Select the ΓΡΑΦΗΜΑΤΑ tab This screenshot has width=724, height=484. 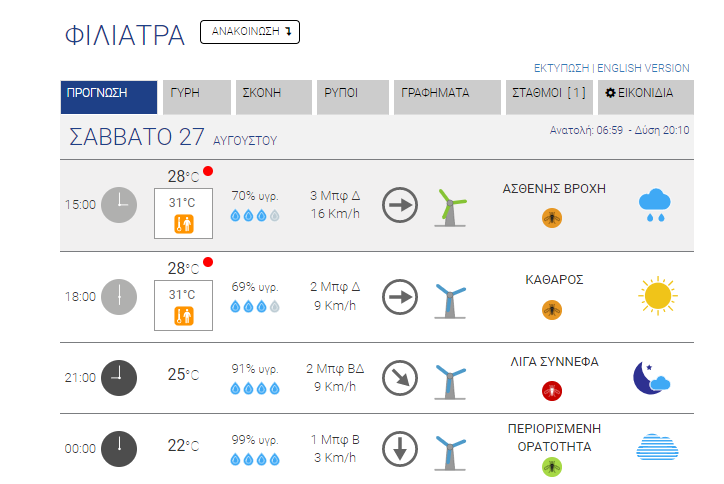[447, 97]
